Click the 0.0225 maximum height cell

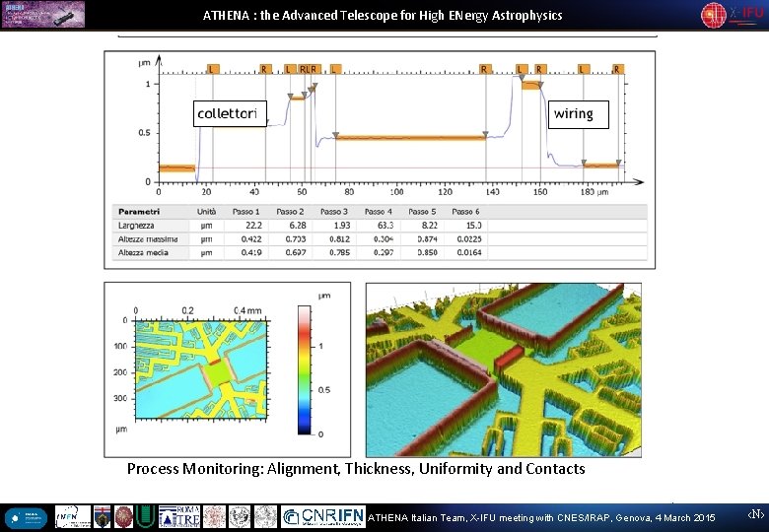[469, 239]
